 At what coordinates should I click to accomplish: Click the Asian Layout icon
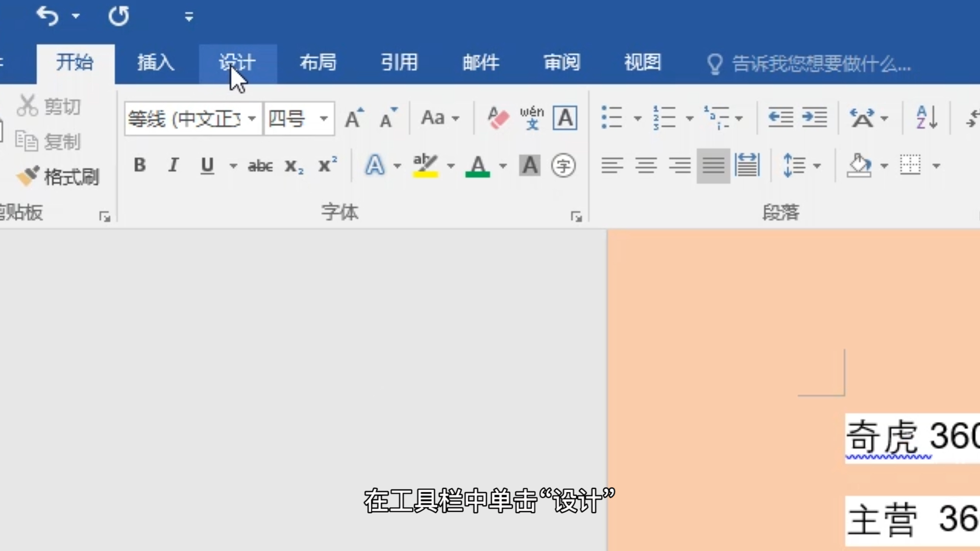[862, 118]
